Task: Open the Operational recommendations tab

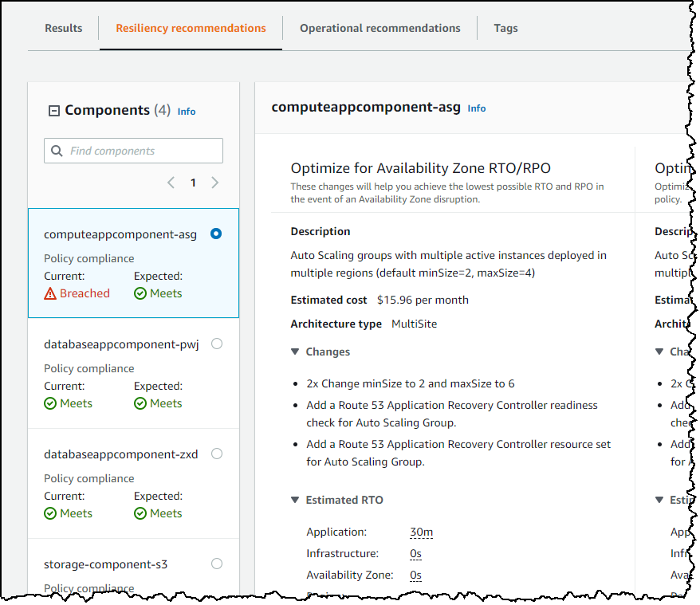Action: (x=380, y=28)
